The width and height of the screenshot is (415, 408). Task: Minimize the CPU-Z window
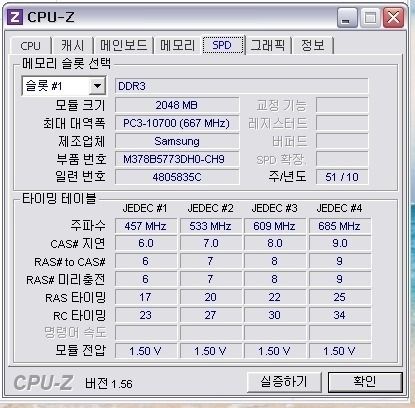347,18
